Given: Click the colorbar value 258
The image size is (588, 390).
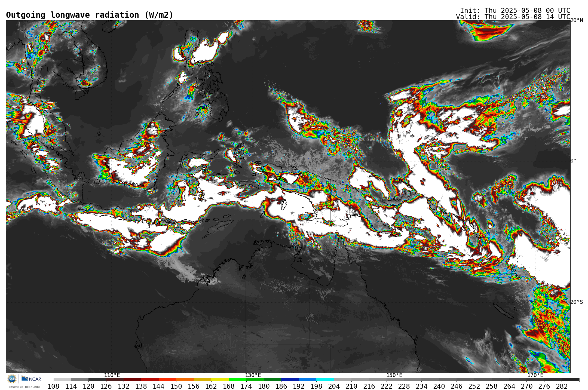Looking at the screenshot, I should point(492,386).
